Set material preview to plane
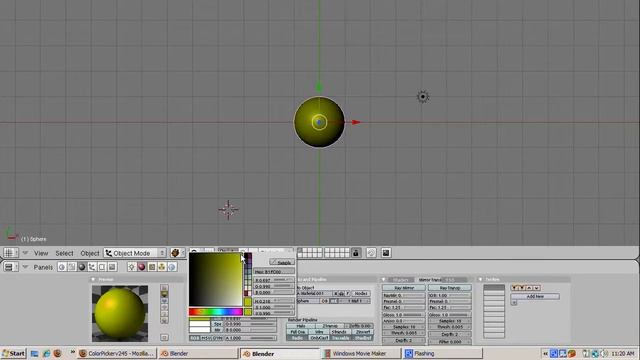Viewport: 640px width, 360px height. click(164, 288)
